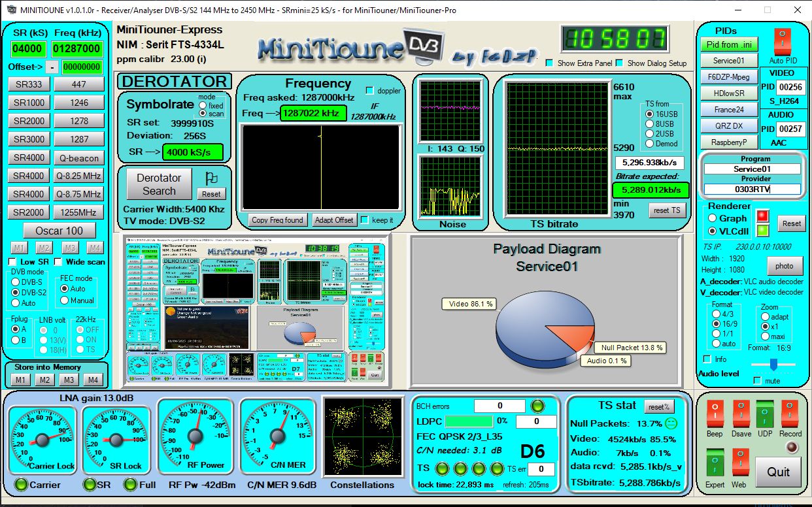Check the mute checkbox
Image resolution: width=812 pixels, height=507 pixels.
click(758, 380)
